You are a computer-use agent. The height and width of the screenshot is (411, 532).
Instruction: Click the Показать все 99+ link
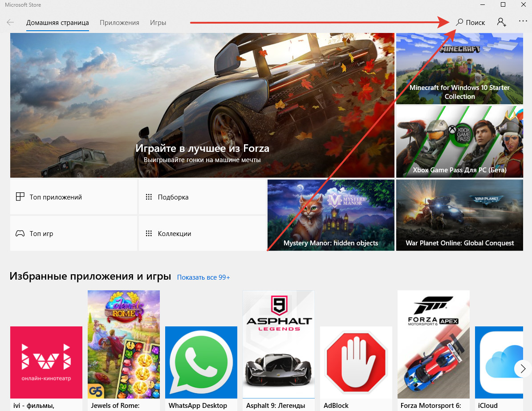click(x=203, y=277)
